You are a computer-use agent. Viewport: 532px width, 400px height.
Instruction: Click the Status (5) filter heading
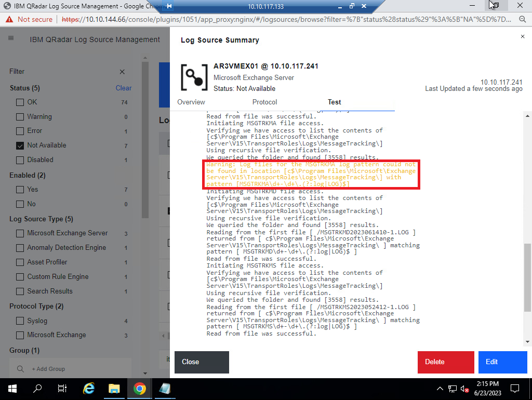pyautogui.click(x=25, y=88)
